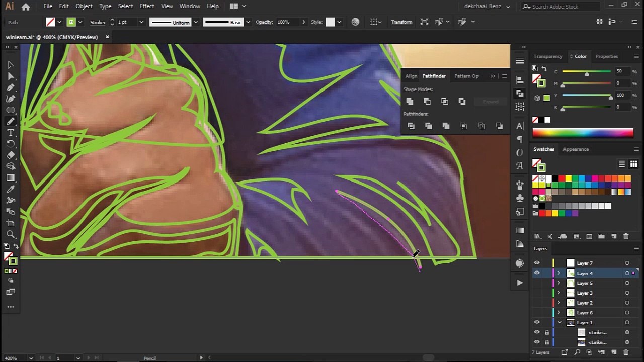This screenshot has width=644, height=362.
Task: Expand Layer 3 contents
Action: click(559, 293)
